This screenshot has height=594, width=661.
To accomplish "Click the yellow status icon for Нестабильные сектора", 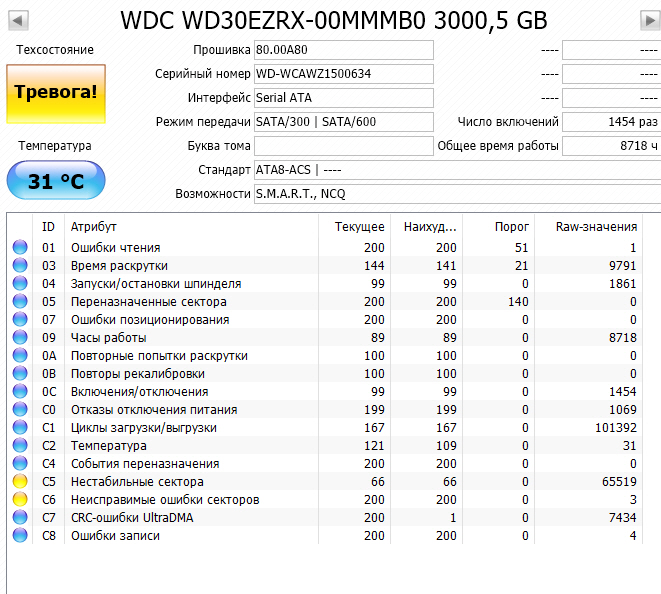I will (x=20, y=482).
